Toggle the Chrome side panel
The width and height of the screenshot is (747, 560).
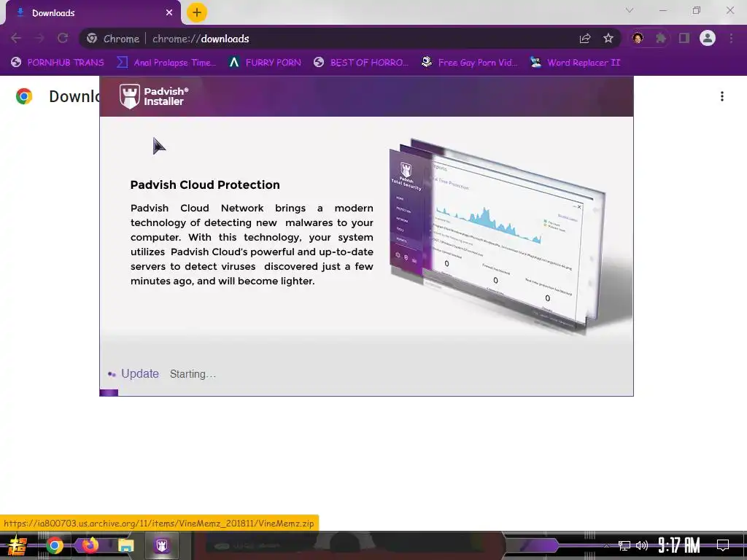coord(684,38)
